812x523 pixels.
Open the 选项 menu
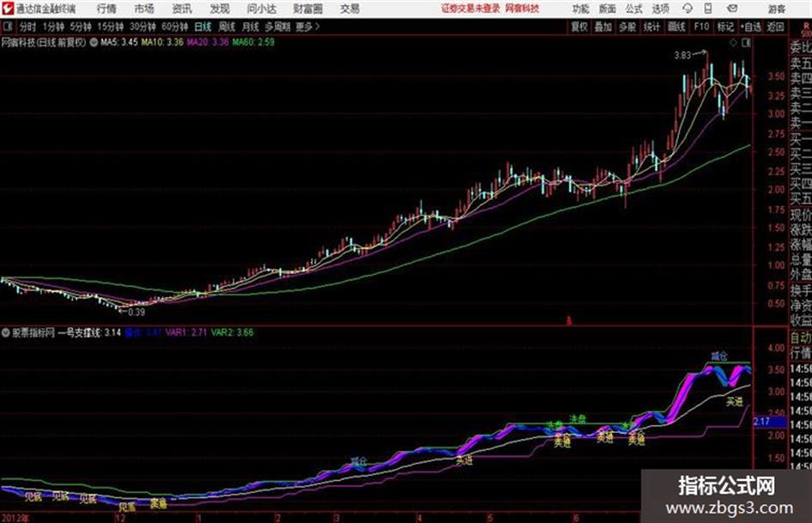661,9
